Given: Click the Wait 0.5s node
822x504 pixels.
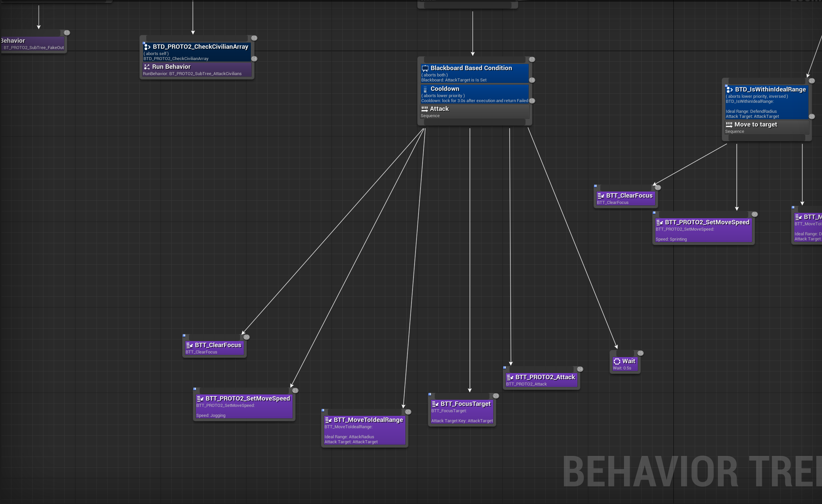Looking at the screenshot, I should point(625,364).
